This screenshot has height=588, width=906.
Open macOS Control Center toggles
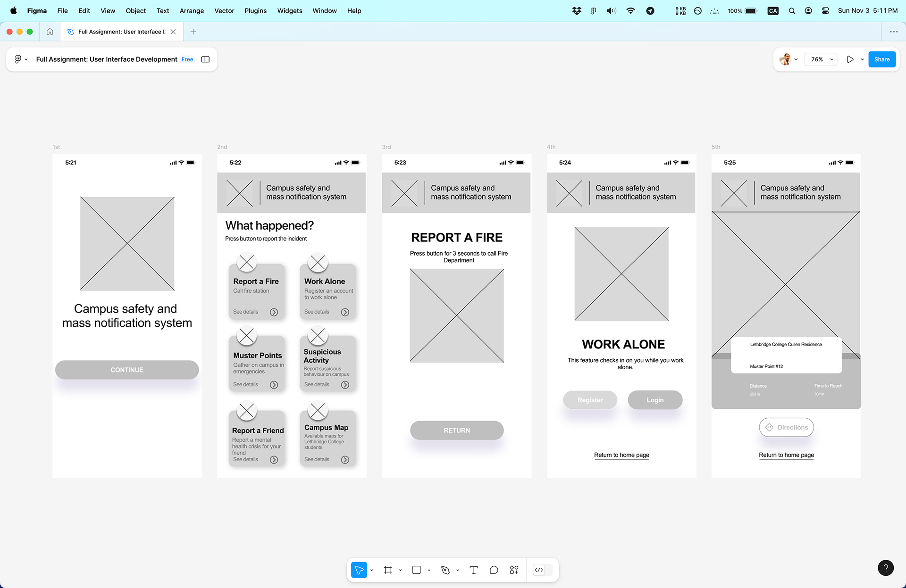pyautogui.click(x=825, y=10)
